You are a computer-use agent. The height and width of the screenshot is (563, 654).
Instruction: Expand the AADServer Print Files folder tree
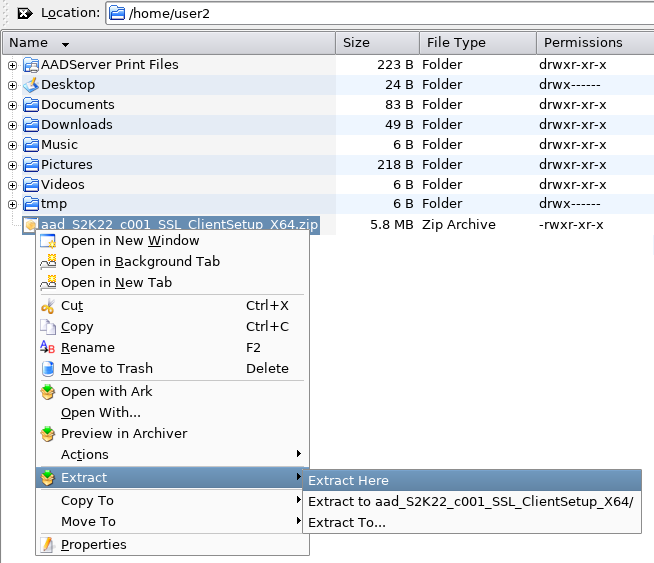12,65
